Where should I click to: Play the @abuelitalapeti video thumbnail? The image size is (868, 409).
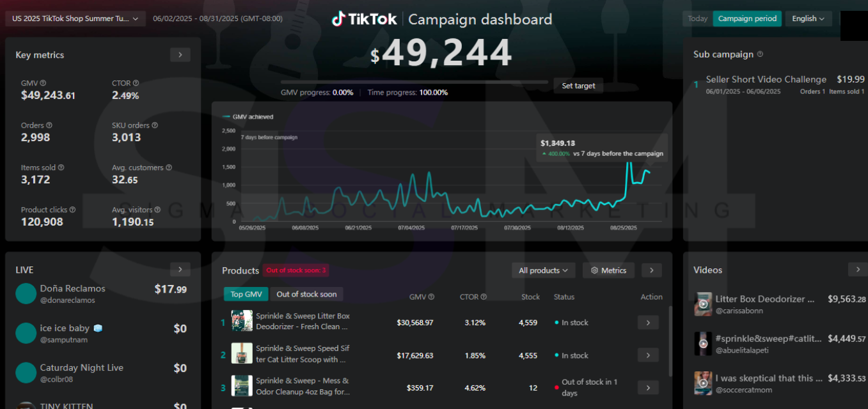pyautogui.click(x=703, y=344)
